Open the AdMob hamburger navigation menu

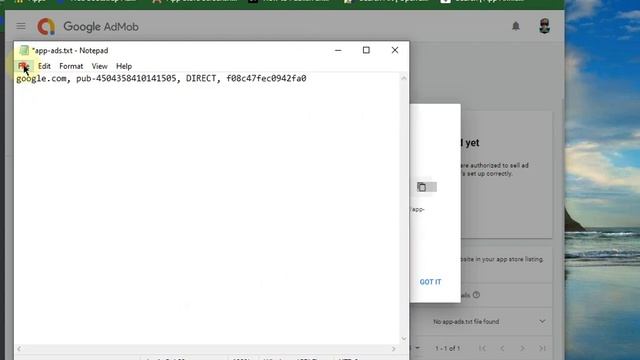click(x=21, y=27)
